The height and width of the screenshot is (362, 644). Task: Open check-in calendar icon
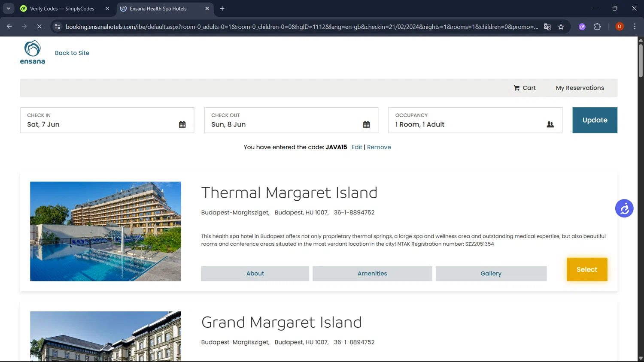click(182, 124)
